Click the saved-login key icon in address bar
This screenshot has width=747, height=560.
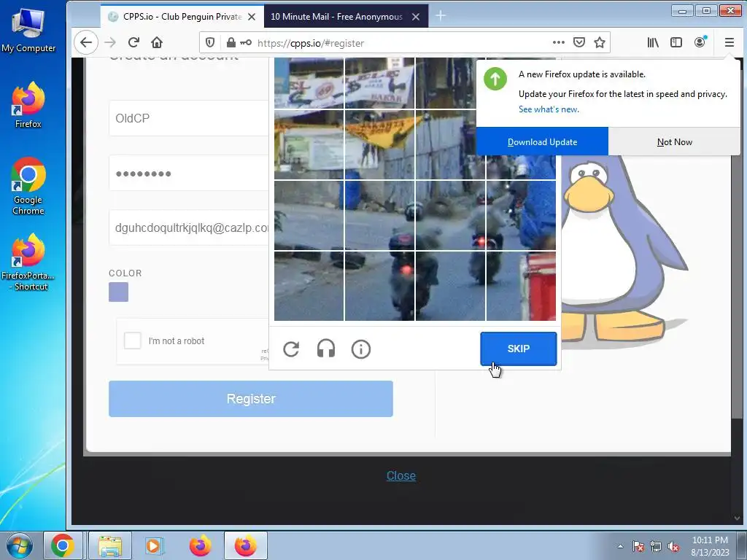[245, 43]
